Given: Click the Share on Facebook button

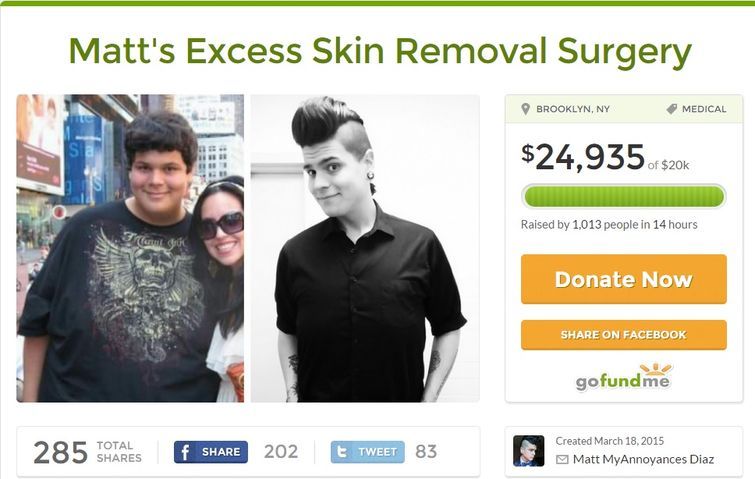Looking at the screenshot, I should pyautogui.click(x=624, y=335).
